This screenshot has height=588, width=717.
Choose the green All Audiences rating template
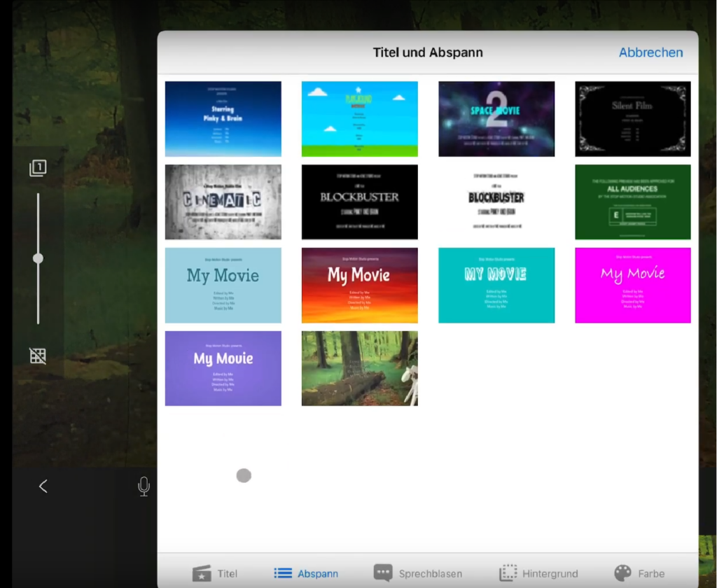(x=633, y=202)
